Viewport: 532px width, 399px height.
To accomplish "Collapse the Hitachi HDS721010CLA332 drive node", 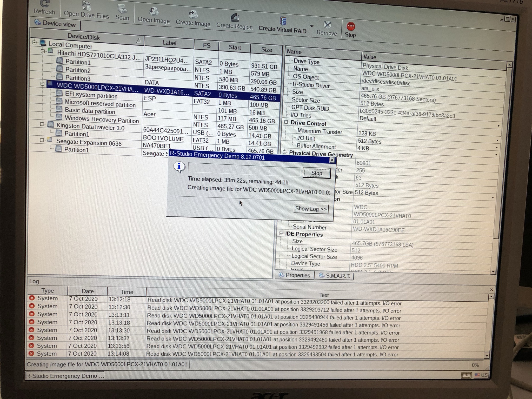I will coord(43,51).
